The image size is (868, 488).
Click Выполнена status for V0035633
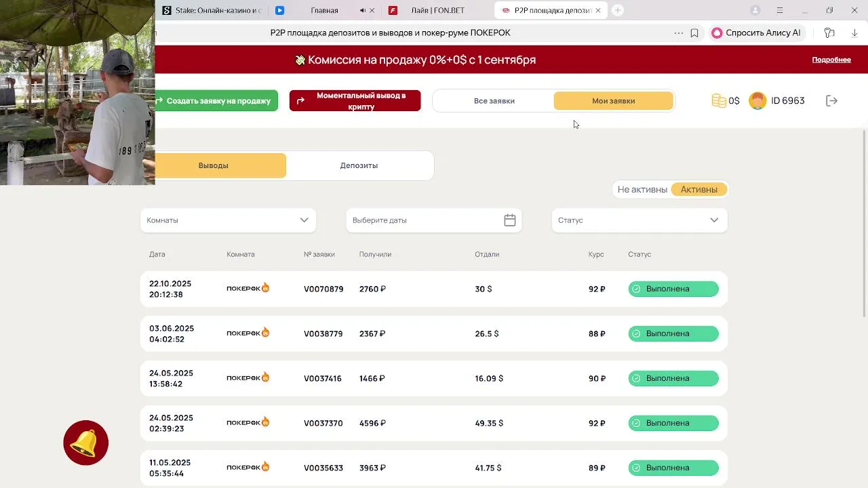coord(673,468)
